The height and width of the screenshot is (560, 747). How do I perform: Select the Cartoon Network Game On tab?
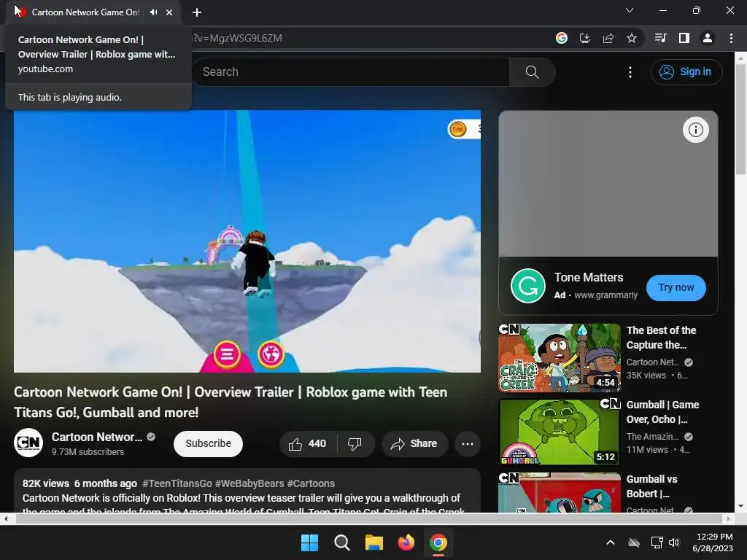(86, 12)
